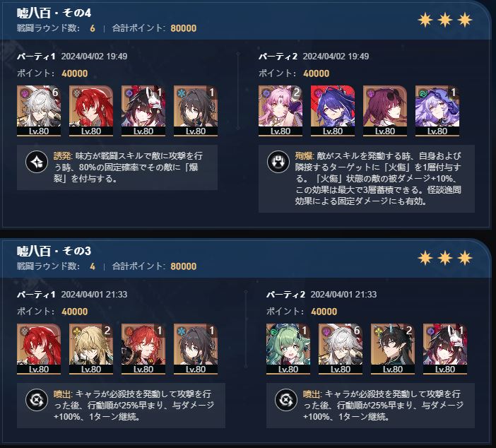Select the fox-mask character portrait in その4 Party 1
Screen dimensions: 496x448
tap(143, 111)
